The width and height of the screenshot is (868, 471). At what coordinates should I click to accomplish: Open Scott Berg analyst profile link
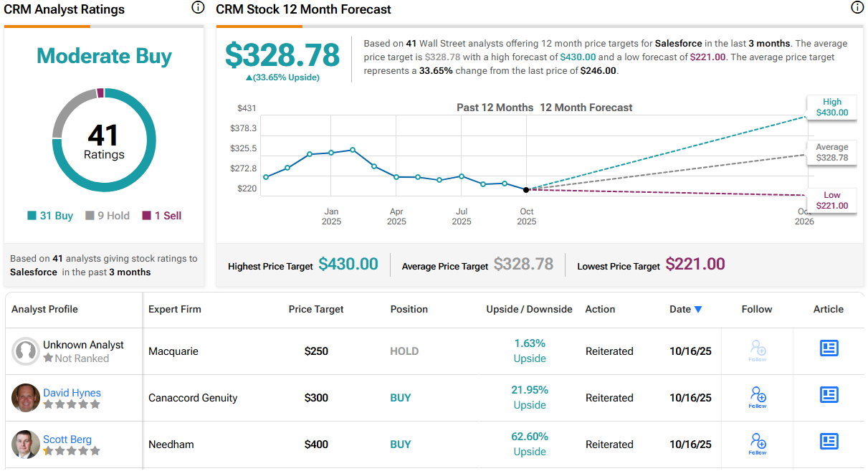tap(67, 439)
